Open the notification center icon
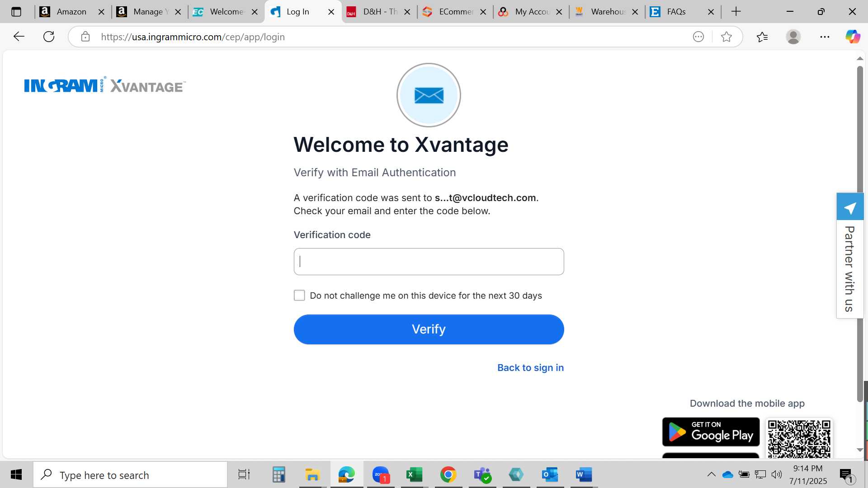This screenshot has width=868, height=488. point(847,475)
